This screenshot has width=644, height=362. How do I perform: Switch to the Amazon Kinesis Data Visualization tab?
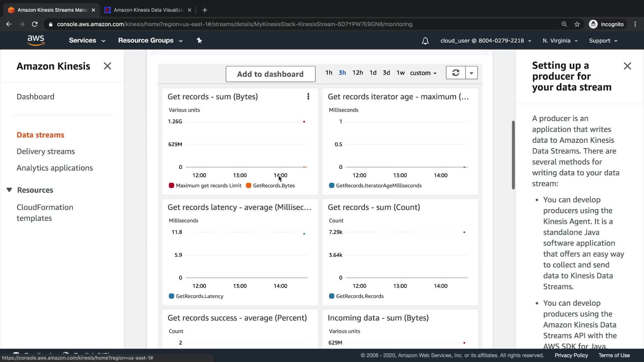point(148,10)
